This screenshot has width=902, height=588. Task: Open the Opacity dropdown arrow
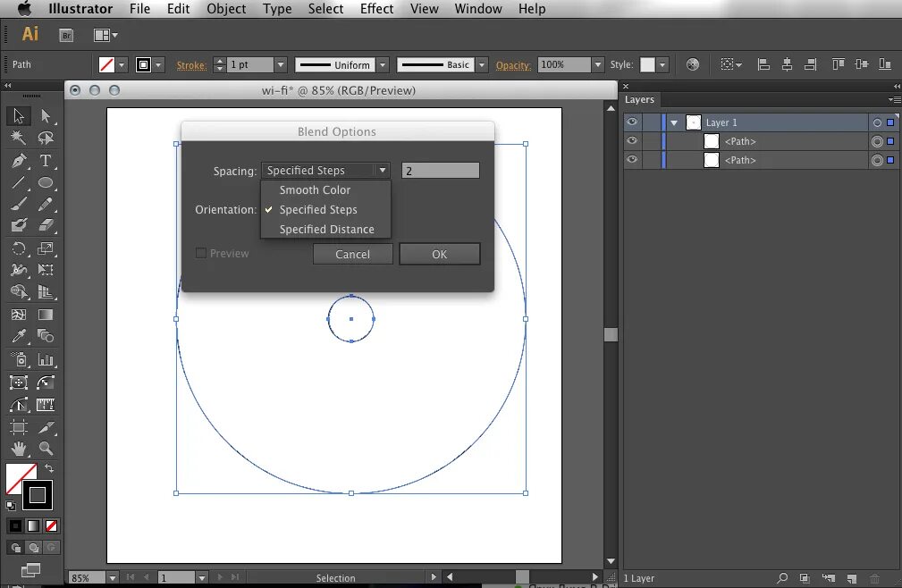click(x=598, y=64)
